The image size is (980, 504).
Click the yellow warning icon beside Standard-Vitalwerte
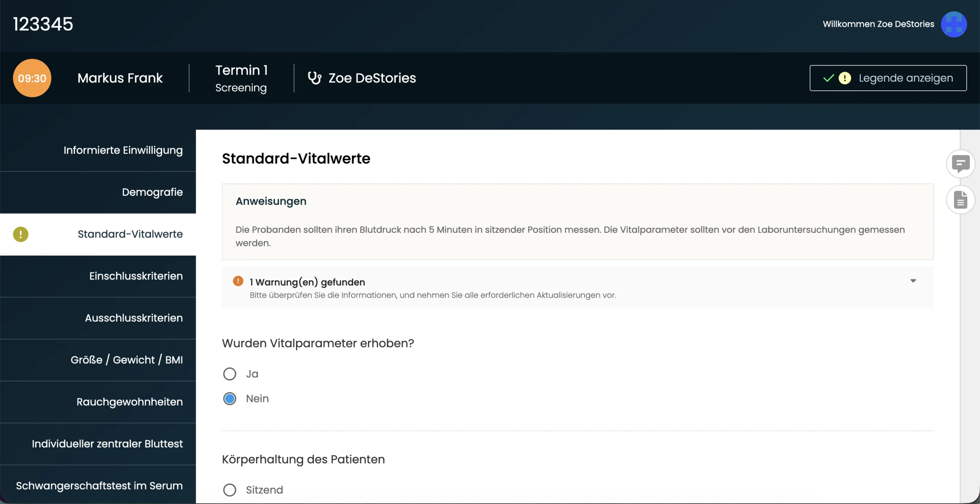point(21,234)
